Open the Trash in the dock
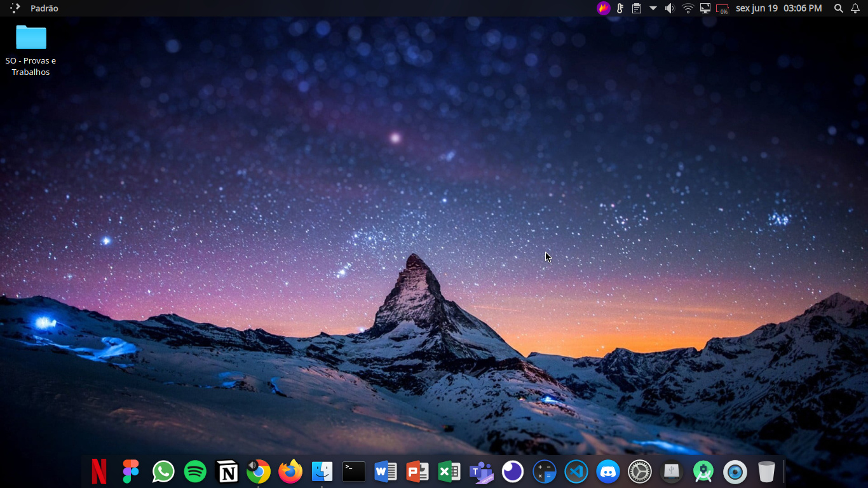Image resolution: width=868 pixels, height=488 pixels. coord(767,471)
